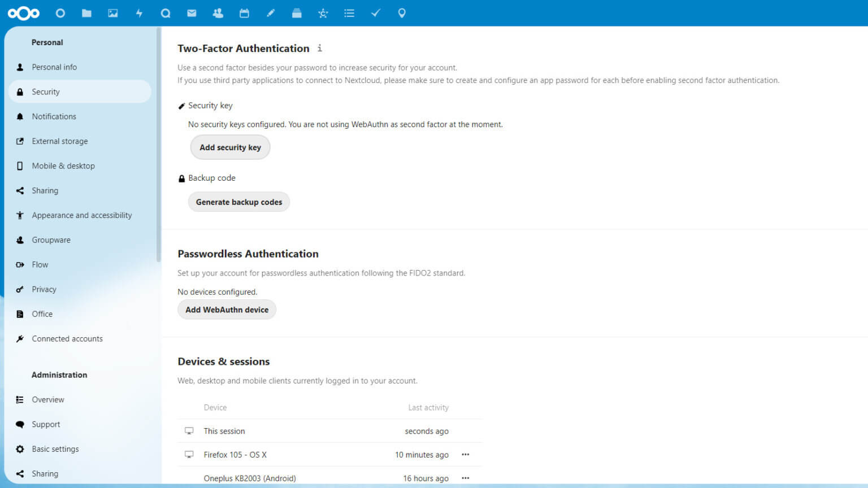The image size is (868, 488).
Task: Open the Contacts app icon
Action: pos(218,12)
